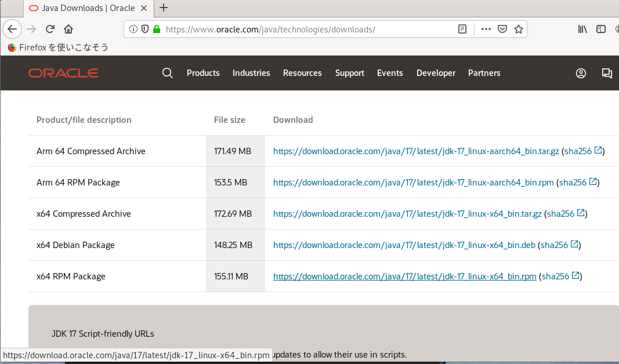Image resolution: width=619 pixels, height=364 pixels.
Task: Download jdk-17_linux-x64_bin.deb link
Action: 404,245
